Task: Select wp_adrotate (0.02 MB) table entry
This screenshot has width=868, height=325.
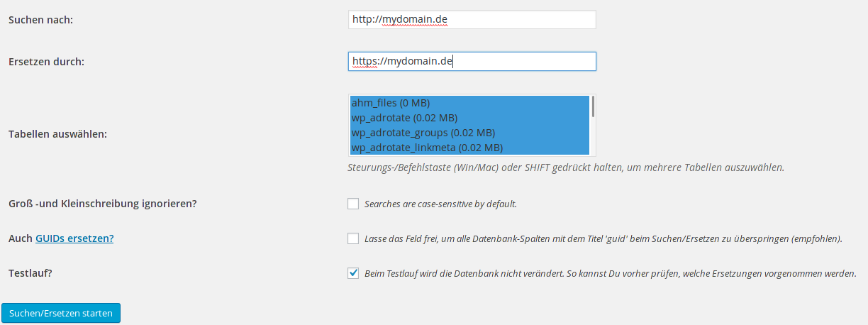Action: point(470,118)
